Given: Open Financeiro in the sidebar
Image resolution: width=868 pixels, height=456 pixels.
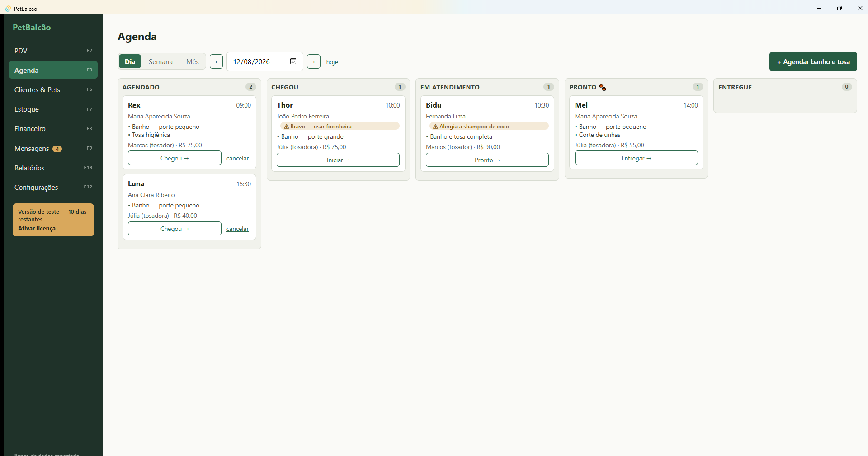Looking at the screenshot, I should (x=53, y=128).
